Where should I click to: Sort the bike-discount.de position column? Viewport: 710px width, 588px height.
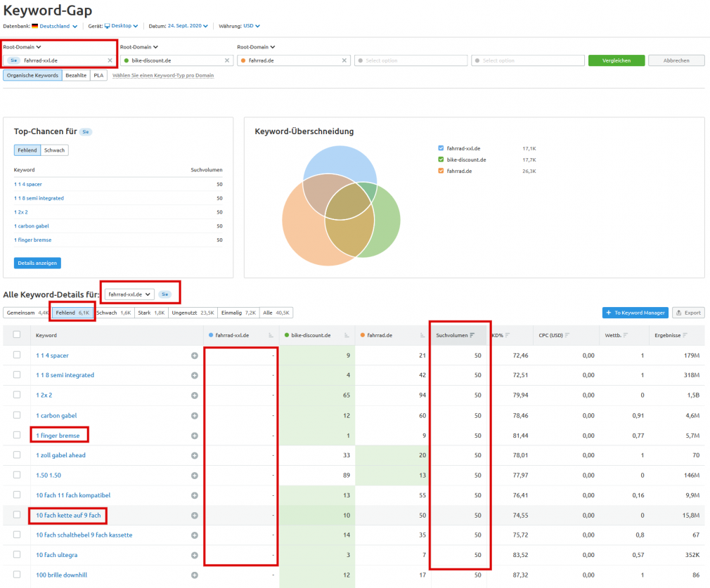tap(347, 335)
